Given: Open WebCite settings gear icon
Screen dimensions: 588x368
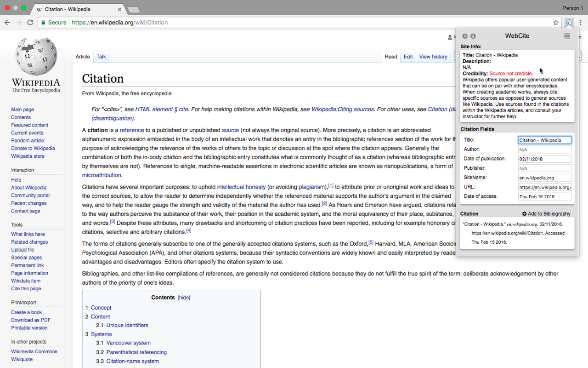Looking at the screenshot, I should pyautogui.click(x=465, y=36).
